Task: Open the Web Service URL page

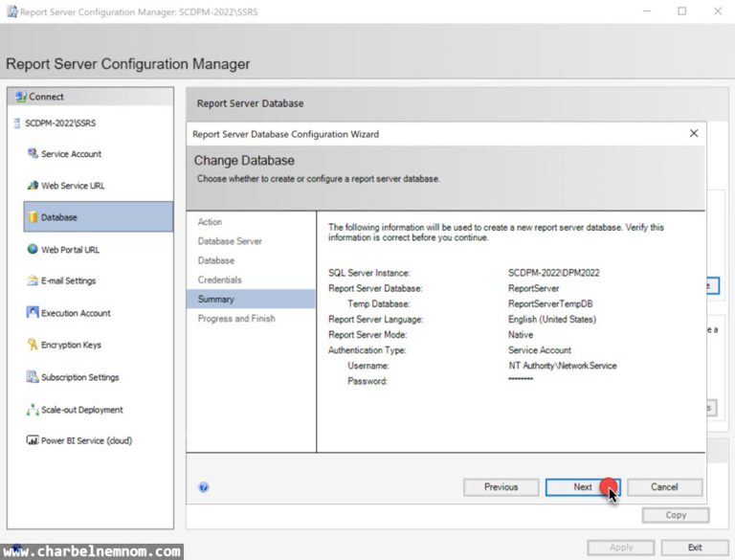Action: 73,186
